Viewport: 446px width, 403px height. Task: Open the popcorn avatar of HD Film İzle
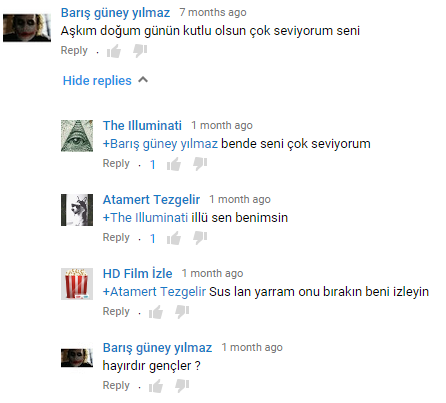[77, 284]
